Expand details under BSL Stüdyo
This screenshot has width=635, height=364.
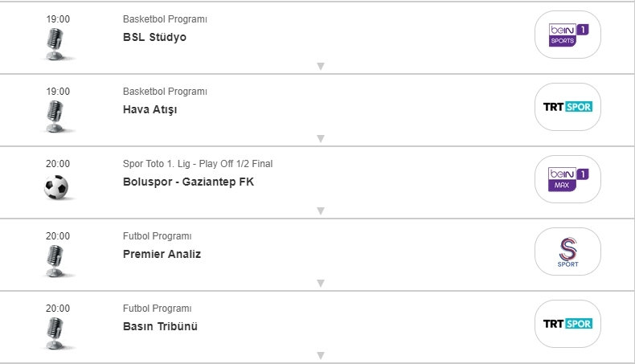(x=320, y=67)
